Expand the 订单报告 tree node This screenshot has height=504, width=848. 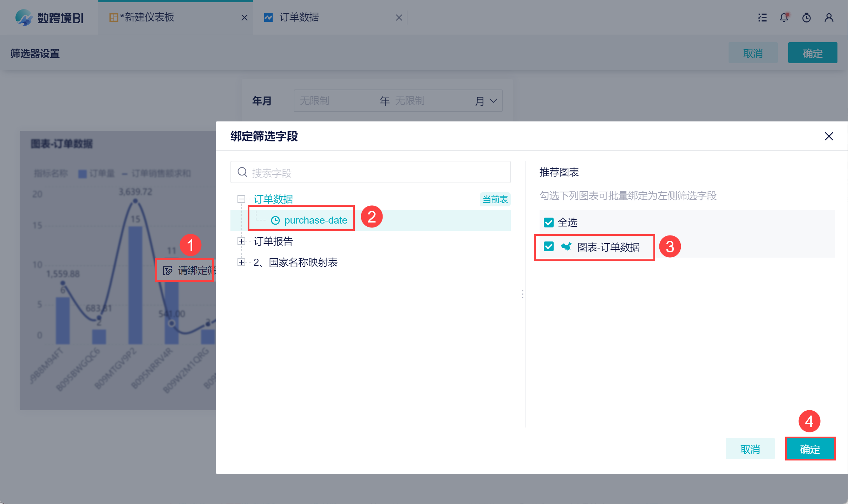coord(241,241)
